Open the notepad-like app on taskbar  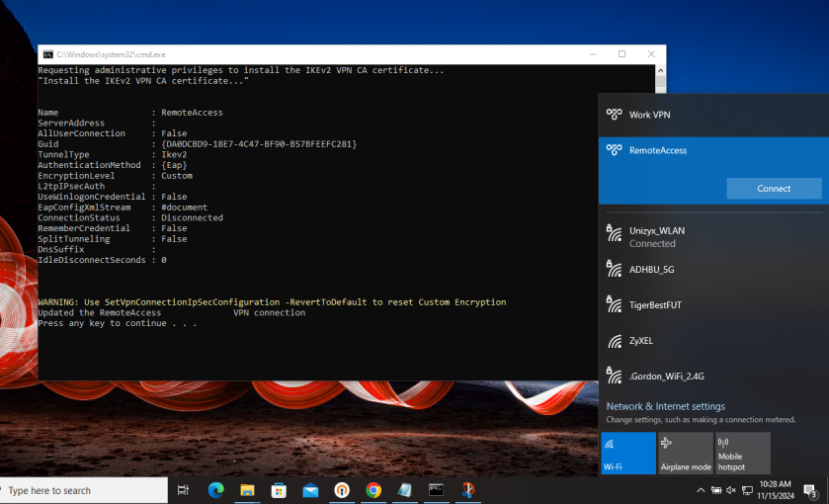pos(404,490)
